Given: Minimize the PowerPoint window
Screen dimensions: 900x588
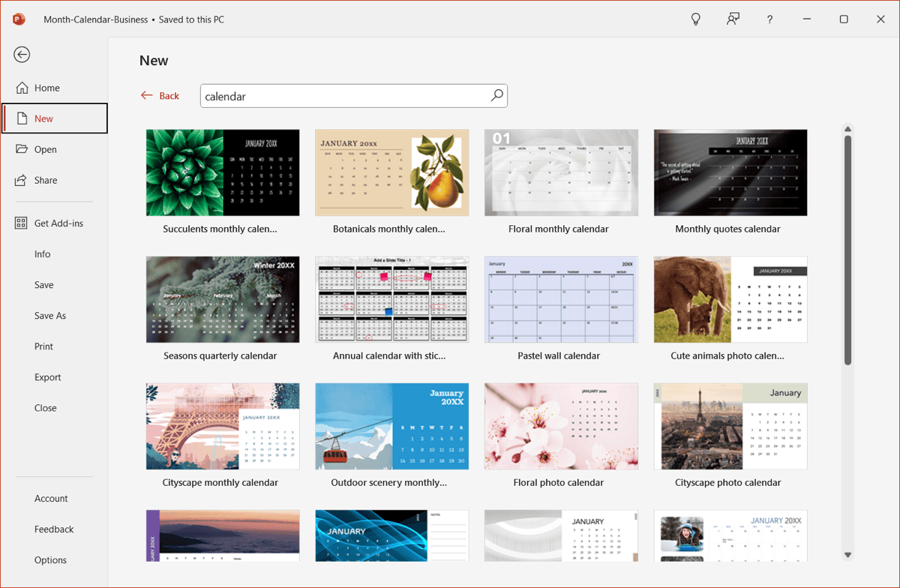Looking at the screenshot, I should pos(807,19).
